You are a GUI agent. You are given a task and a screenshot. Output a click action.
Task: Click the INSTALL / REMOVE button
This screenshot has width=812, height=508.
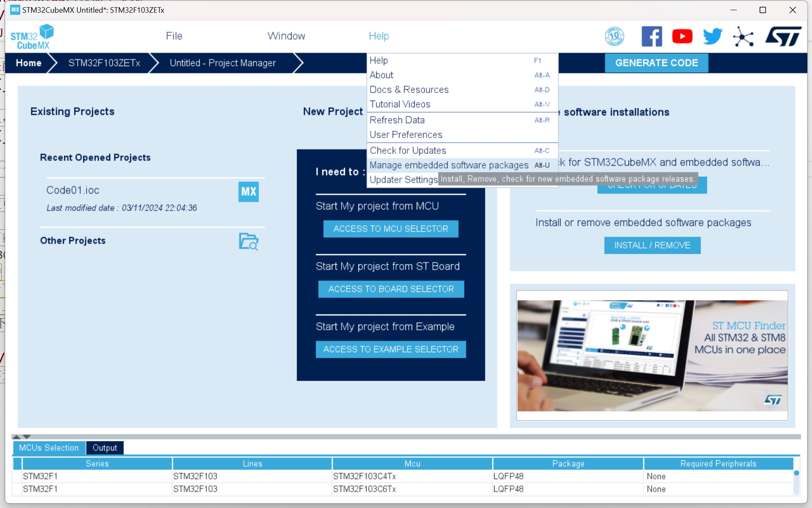(652, 245)
